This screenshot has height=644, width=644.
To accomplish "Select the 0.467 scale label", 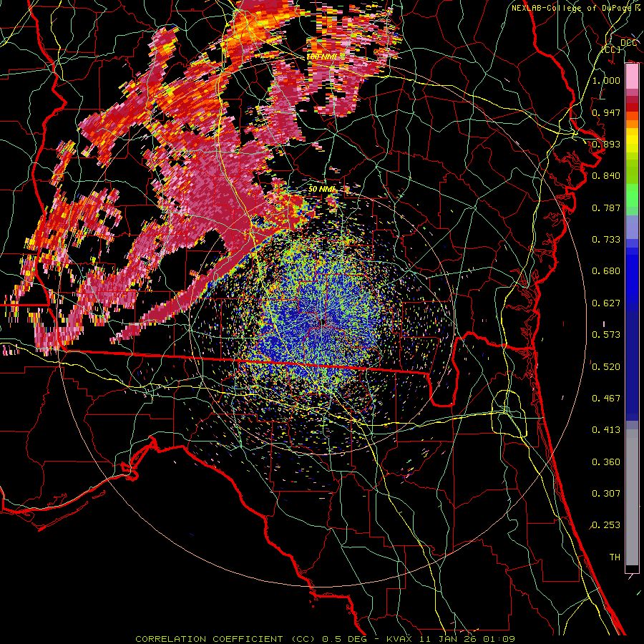I will pos(606,399).
